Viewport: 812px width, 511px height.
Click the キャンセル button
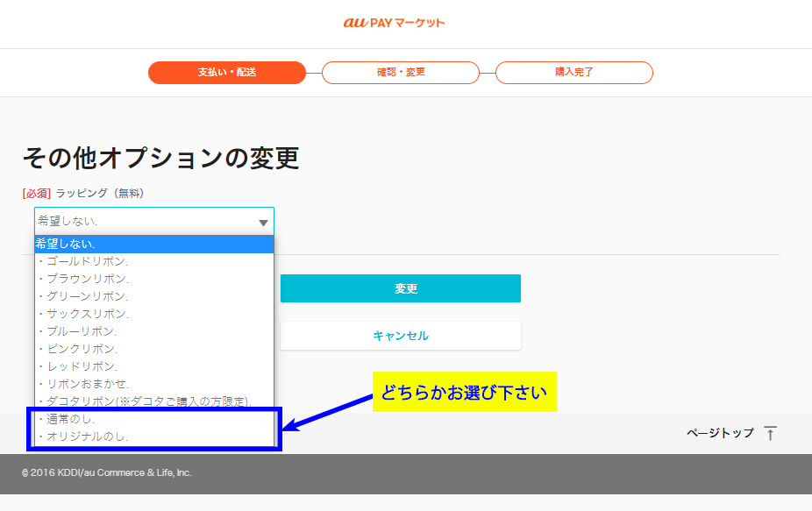point(400,336)
